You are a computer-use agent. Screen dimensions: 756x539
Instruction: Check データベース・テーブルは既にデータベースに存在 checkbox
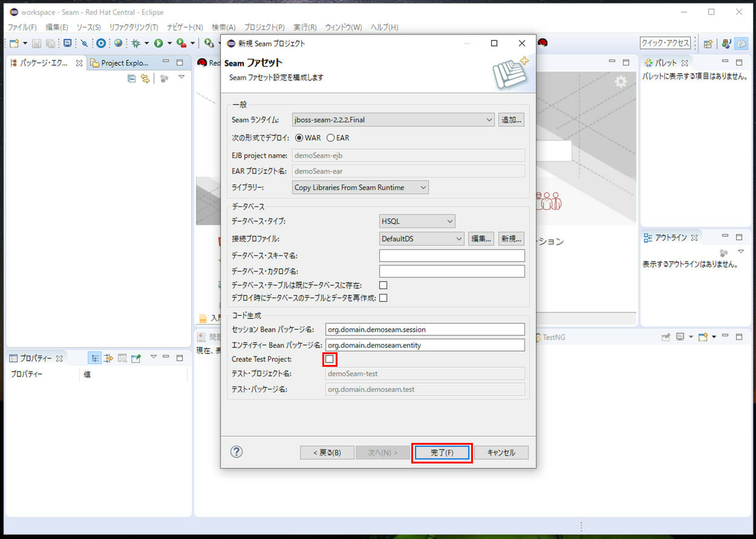click(x=383, y=285)
